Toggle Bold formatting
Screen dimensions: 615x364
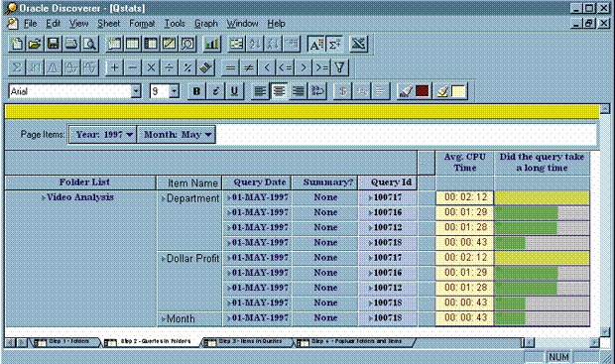click(x=196, y=91)
